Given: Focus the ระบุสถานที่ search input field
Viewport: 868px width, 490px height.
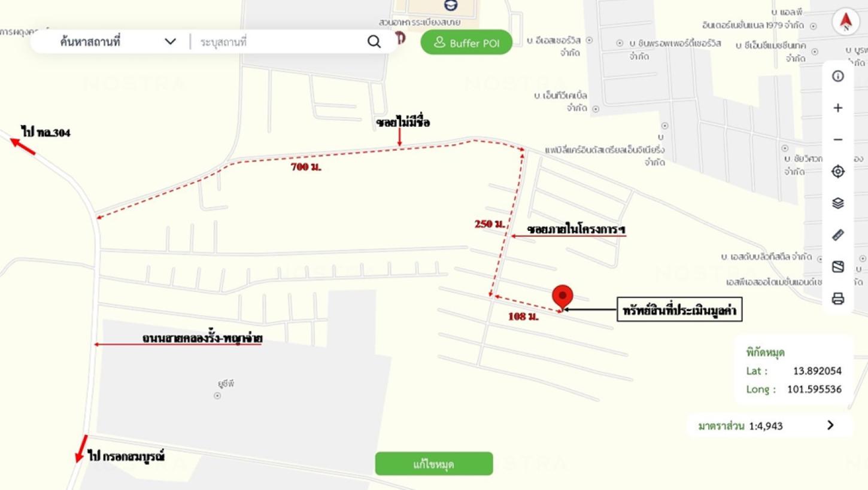Looking at the screenshot, I should point(278,42).
